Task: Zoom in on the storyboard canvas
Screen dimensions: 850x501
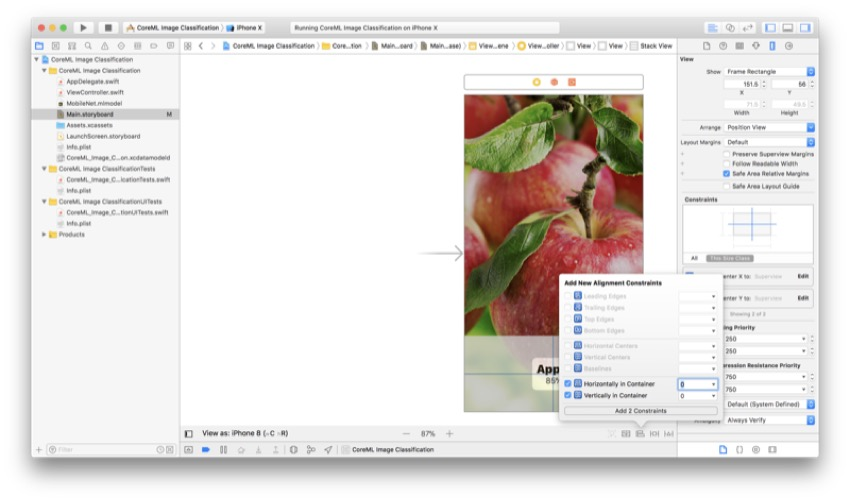Action: 449,434
